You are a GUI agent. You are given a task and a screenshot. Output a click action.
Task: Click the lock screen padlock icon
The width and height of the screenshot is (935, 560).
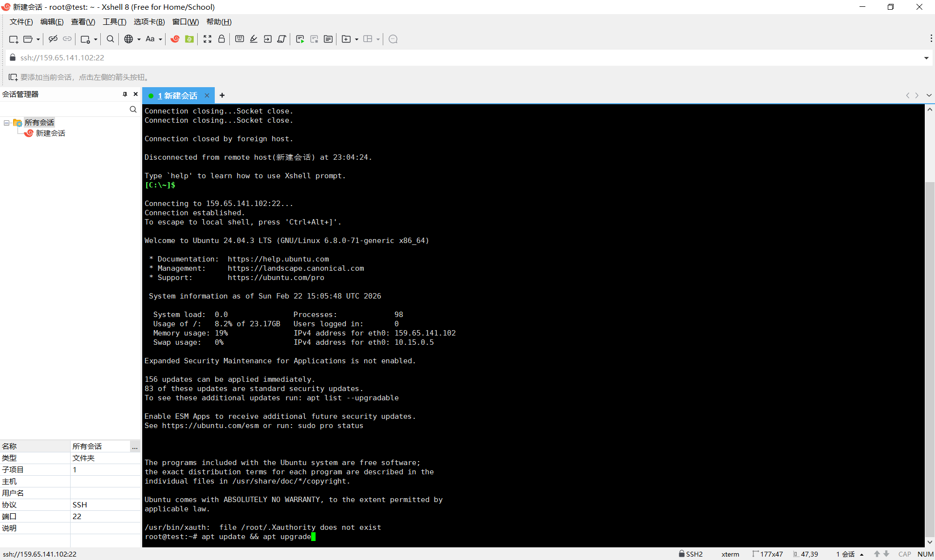pos(222,39)
